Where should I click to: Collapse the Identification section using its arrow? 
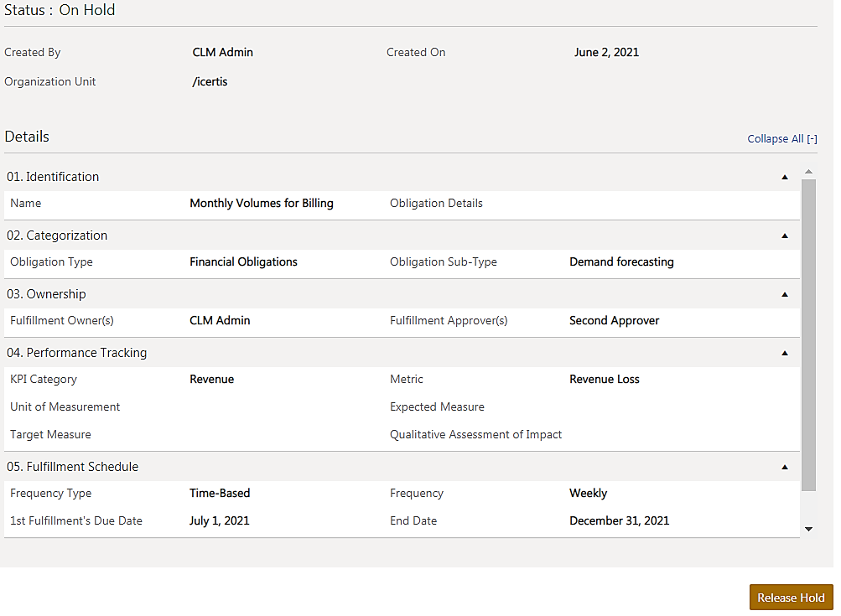(785, 177)
